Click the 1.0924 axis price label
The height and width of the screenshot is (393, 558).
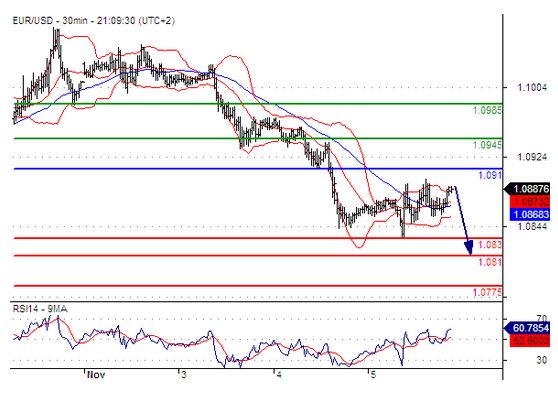click(x=532, y=157)
